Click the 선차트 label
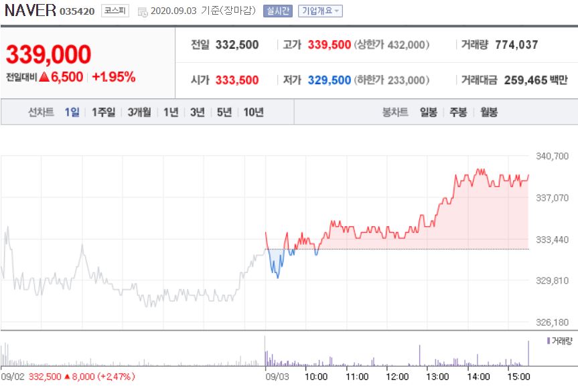 (x=41, y=112)
